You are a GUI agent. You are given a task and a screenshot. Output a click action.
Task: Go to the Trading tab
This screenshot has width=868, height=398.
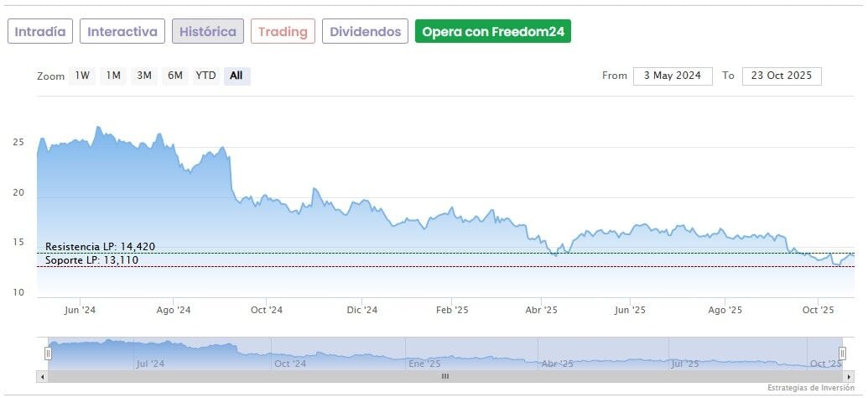(283, 32)
